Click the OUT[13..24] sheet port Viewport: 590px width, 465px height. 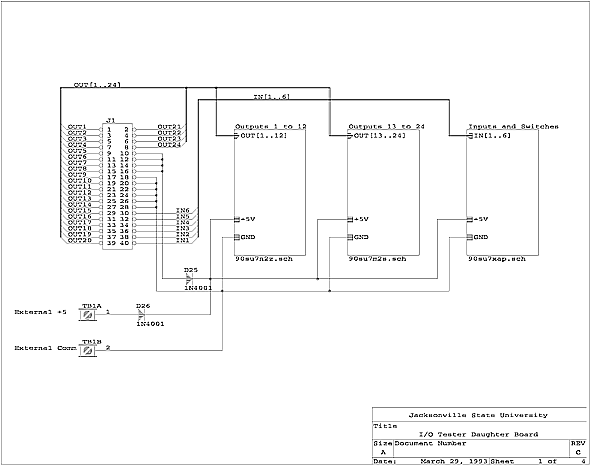click(x=377, y=135)
